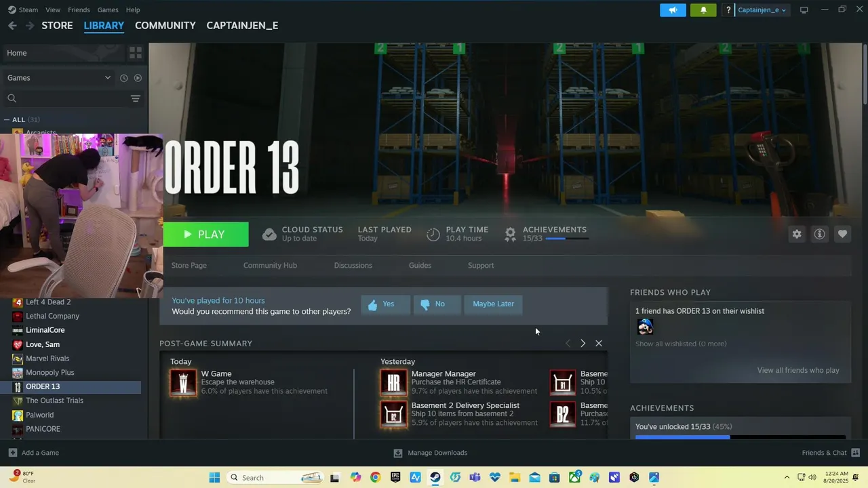868x488 pixels.
Task: Switch to the COMMUNITY tab
Action: click(165, 25)
